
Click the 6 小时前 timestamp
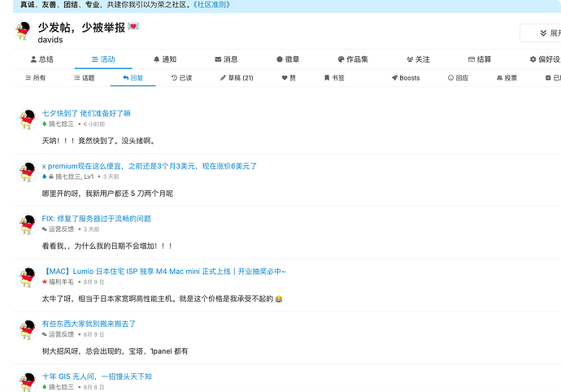(x=94, y=124)
